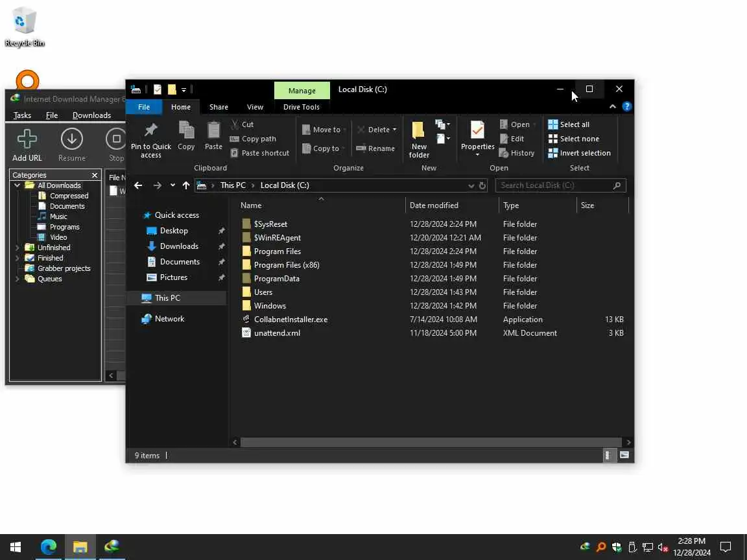747x560 pixels.
Task: Switch to details view in status bar
Action: click(x=608, y=455)
